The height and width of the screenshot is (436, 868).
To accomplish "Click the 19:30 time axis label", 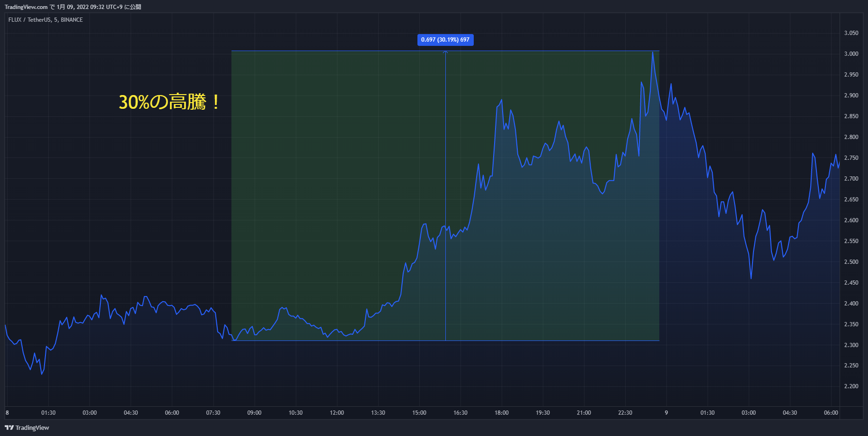I will point(542,413).
